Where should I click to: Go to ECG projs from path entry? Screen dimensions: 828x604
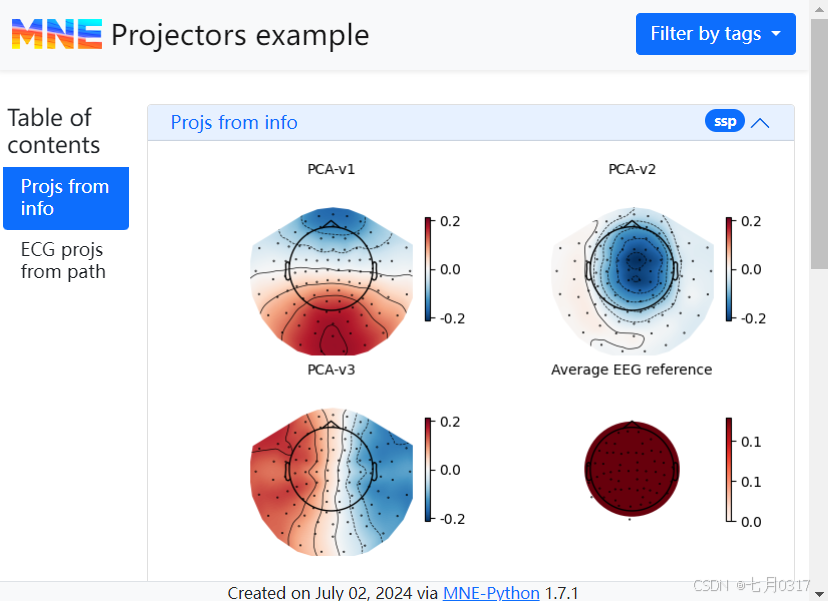click(63, 260)
